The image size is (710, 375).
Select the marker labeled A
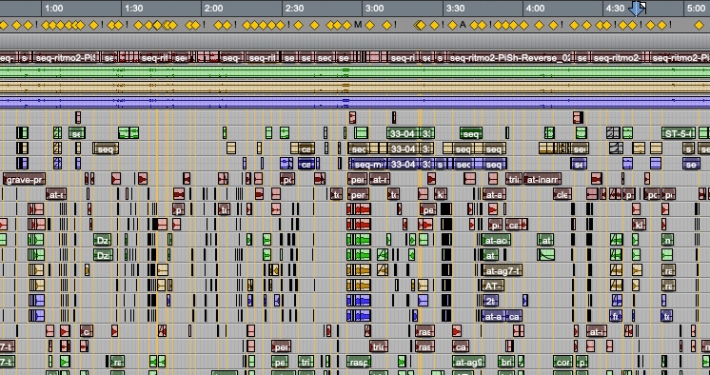click(x=462, y=25)
